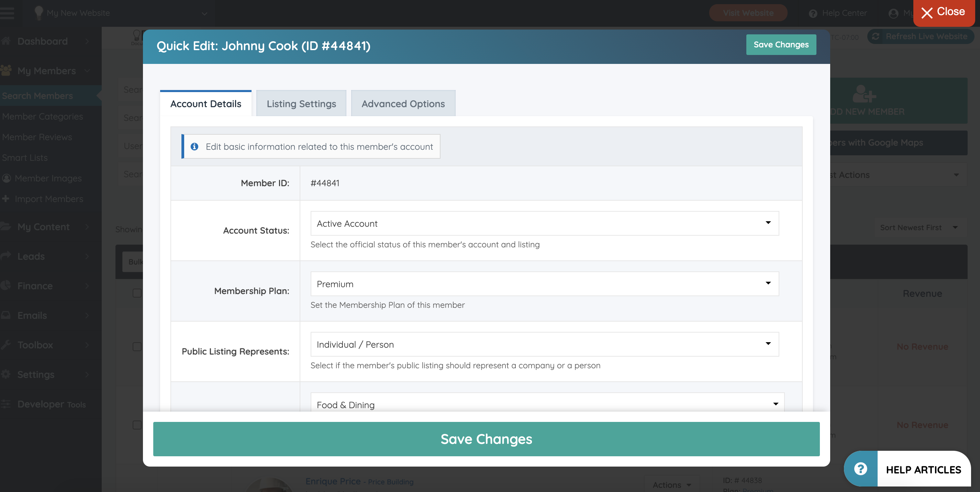The width and height of the screenshot is (980, 492).
Task: Open the Public Listing Represents dropdown
Action: click(544, 344)
